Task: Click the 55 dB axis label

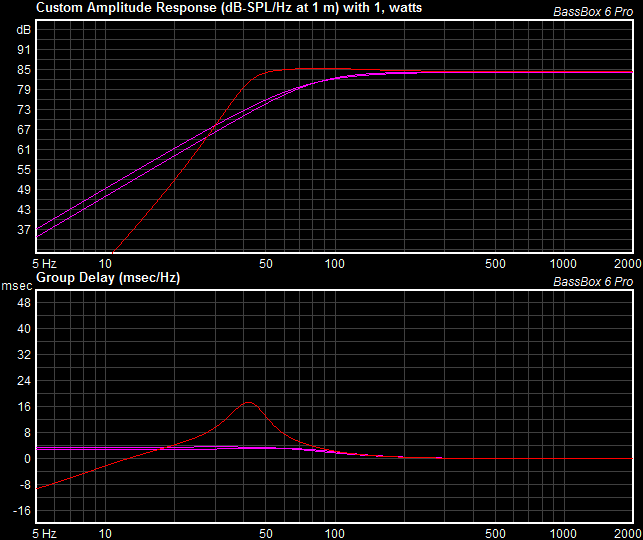Action: [24, 170]
